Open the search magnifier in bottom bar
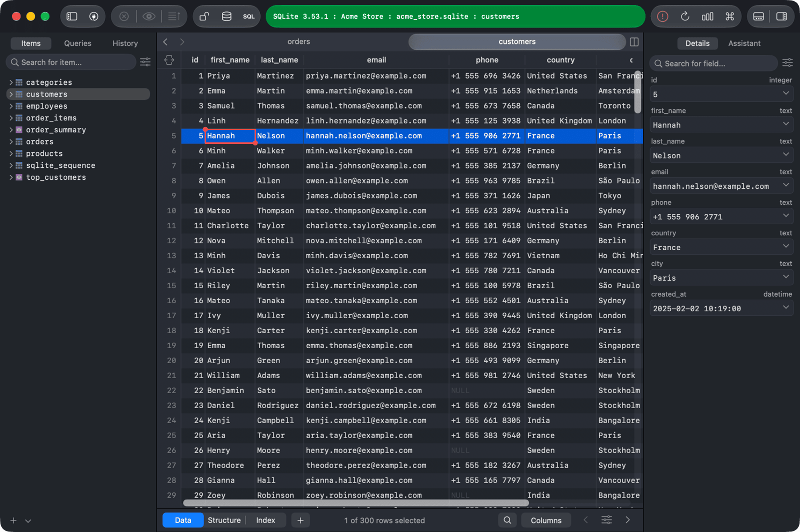This screenshot has height=532, width=800. tap(507, 520)
